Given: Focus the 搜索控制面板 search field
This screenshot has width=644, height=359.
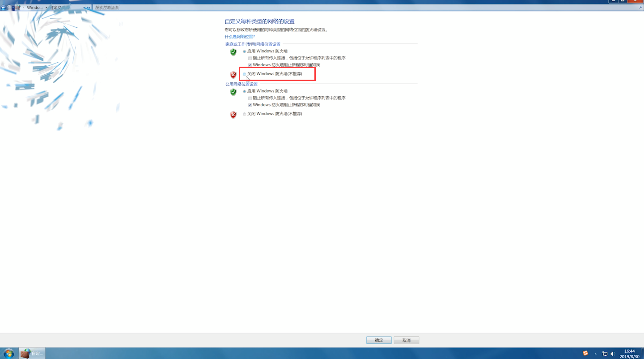Looking at the screenshot, I should tap(364, 8).
